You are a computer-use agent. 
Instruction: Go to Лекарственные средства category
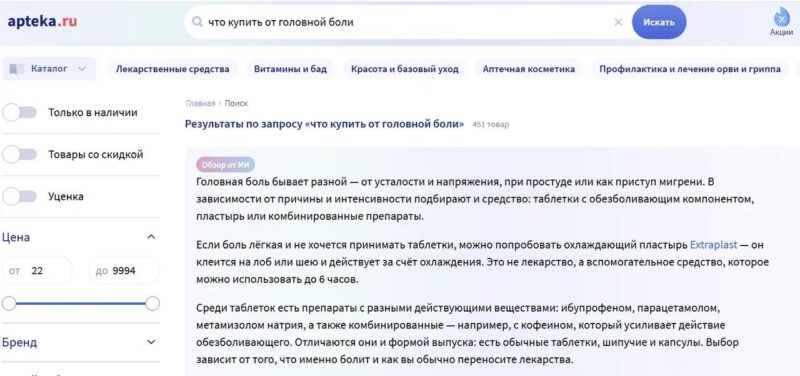tap(172, 69)
